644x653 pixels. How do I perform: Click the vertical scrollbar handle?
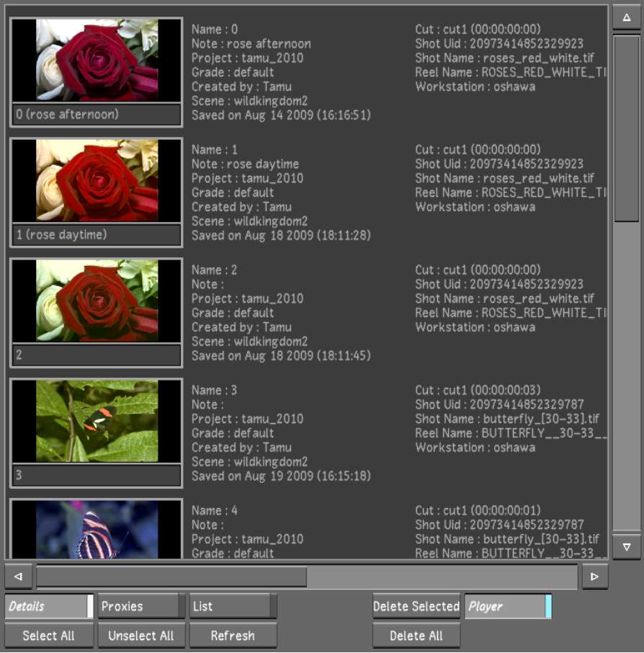626,128
